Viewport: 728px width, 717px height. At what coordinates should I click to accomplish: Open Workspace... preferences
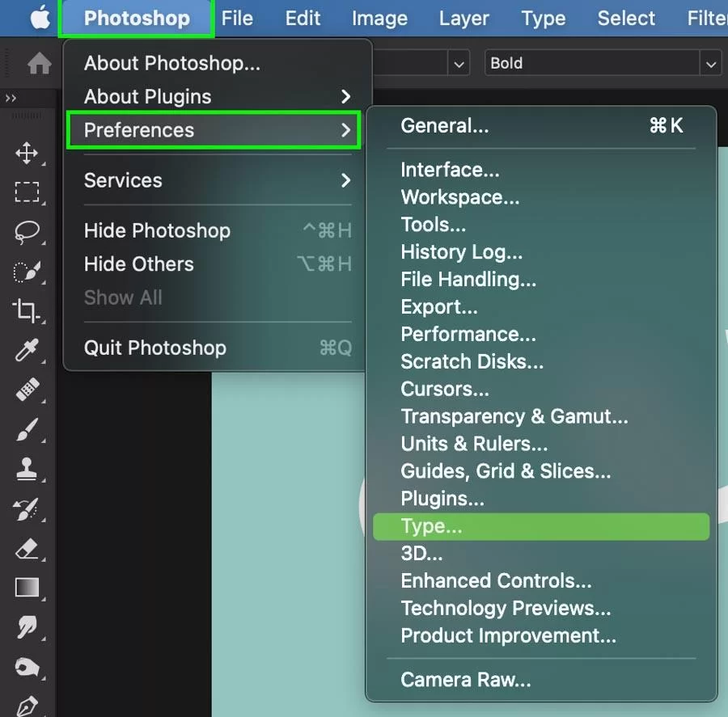pos(541,197)
